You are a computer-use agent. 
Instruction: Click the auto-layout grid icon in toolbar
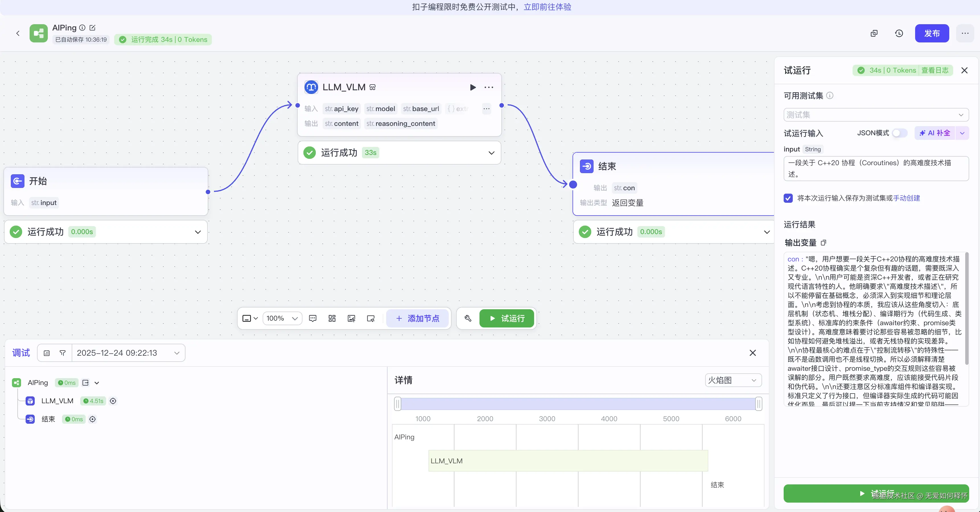(x=332, y=318)
